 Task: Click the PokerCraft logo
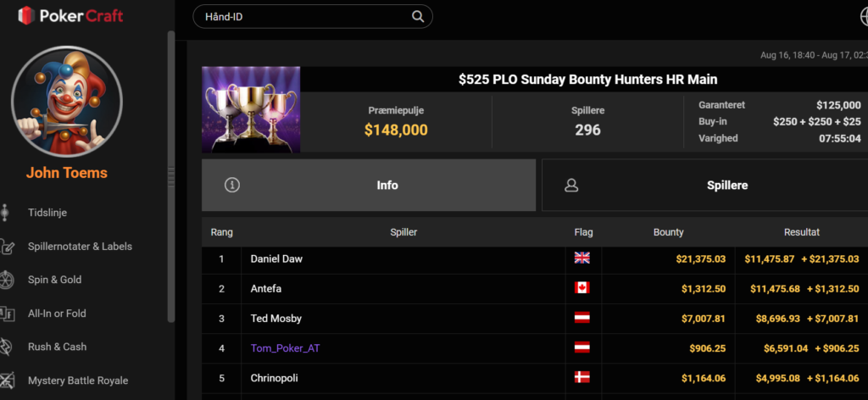tap(70, 15)
